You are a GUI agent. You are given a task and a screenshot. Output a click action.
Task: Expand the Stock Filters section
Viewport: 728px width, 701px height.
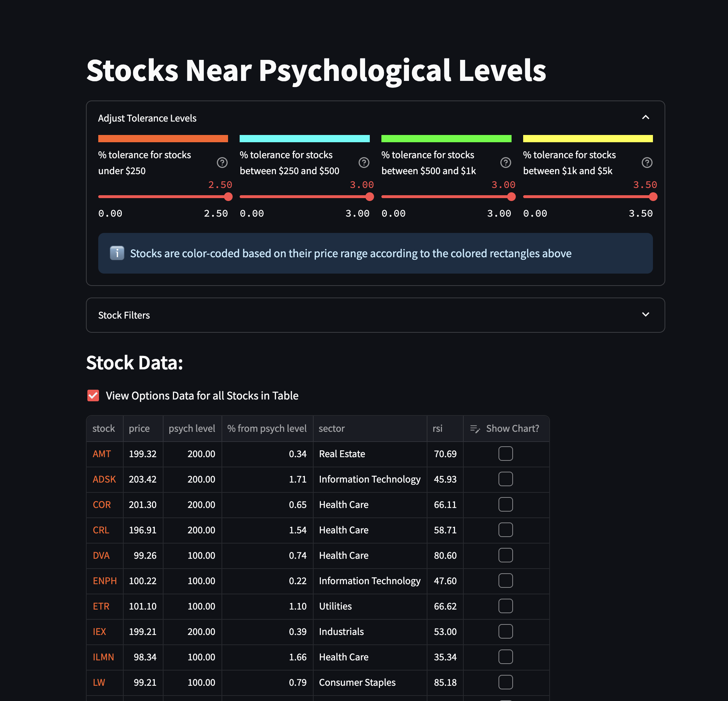pos(646,315)
